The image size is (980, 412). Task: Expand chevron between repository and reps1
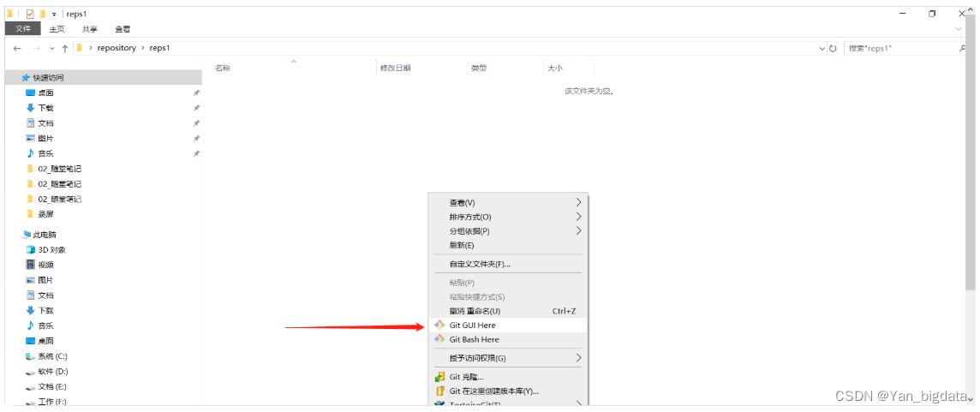click(143, 48)
